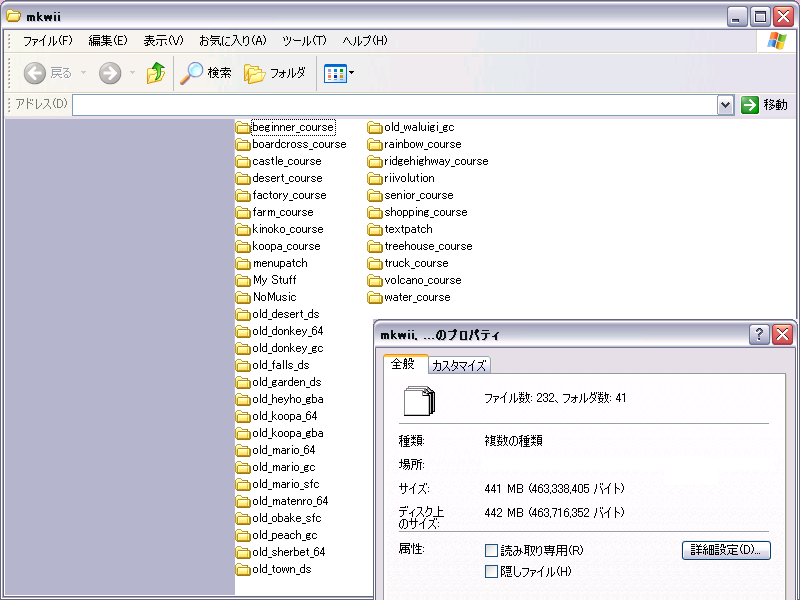Select the factory_course folder icon
800x600 pixels.
(243, 195)
